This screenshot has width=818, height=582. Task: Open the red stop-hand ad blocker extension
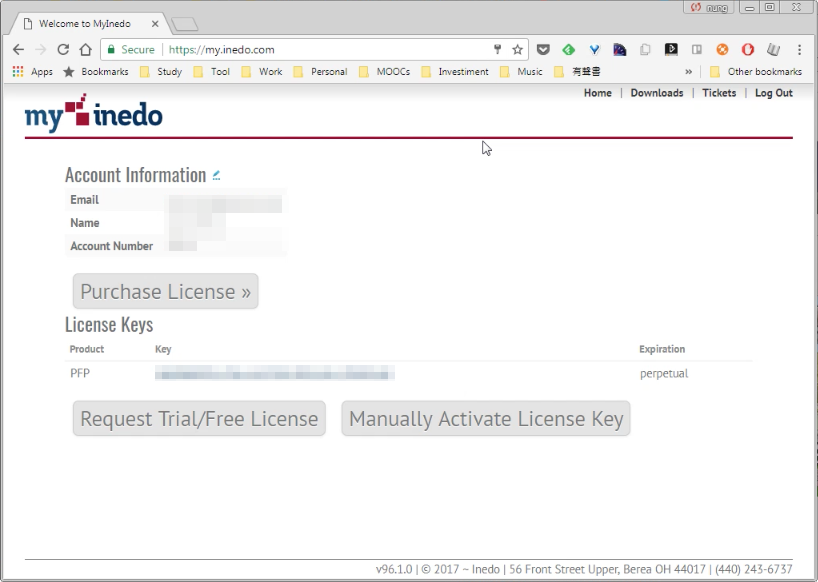[x=748, y=50]
